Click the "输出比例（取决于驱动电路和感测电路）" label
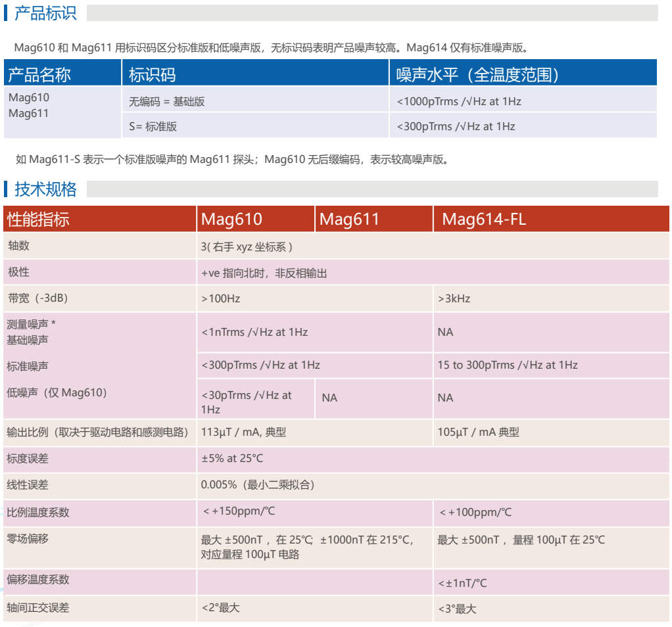This screenshot has height=627, width=672. click(98, 432)
